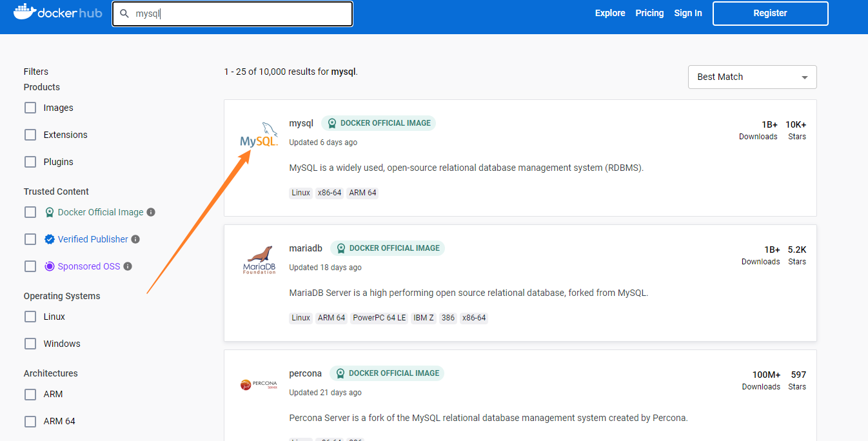The width and height of the screenshot is (868, 441).
Task: Click the Docker Hub whale logo
Action: coord(24,12)
